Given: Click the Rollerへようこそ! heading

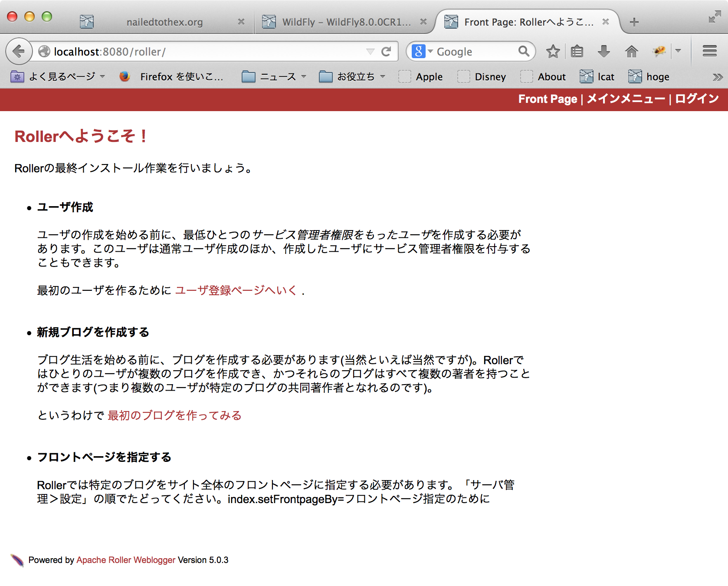Looking at the screenshot, I should pyautogui.click(x=81, y=136).
